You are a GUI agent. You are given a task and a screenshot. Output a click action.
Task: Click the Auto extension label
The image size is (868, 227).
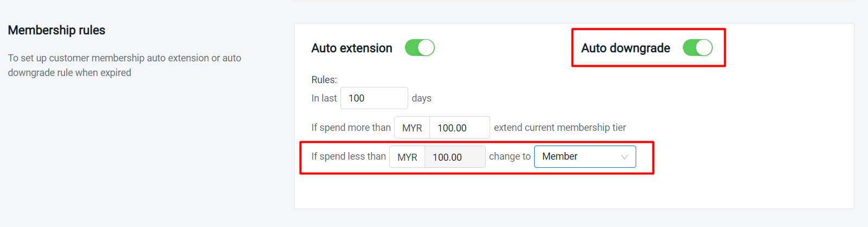click(352, 48)
